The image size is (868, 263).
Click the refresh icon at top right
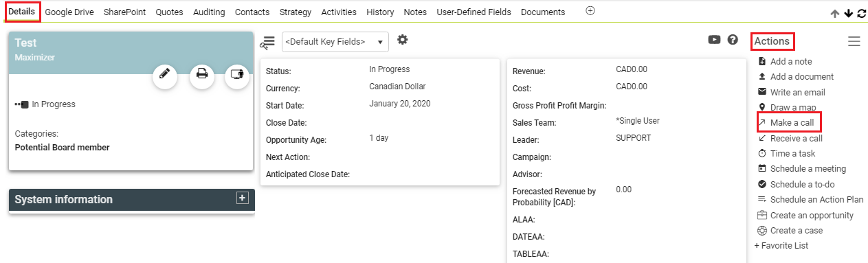coord(862,13)
